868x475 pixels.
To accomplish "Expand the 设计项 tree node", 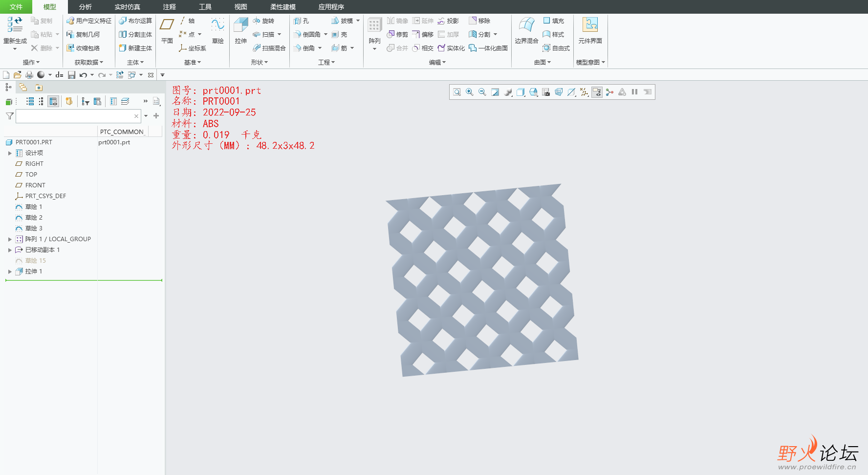I will 10,153.
